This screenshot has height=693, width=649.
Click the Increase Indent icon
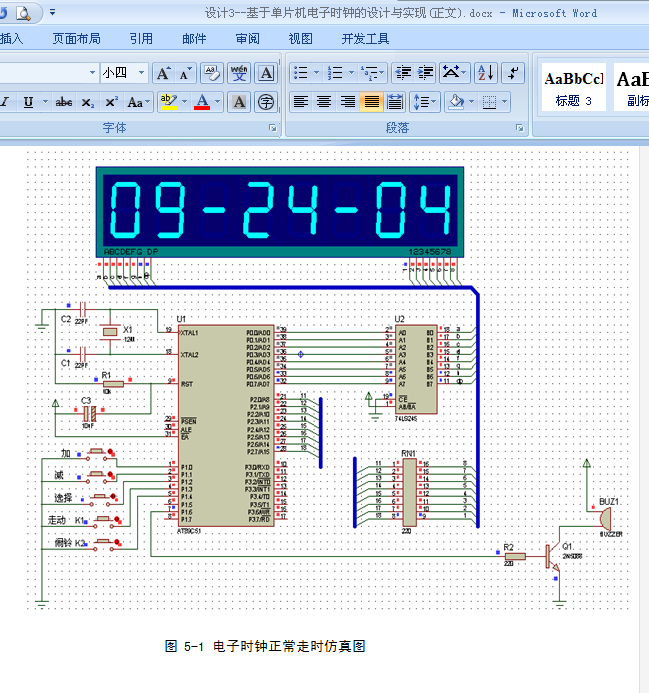426,73
